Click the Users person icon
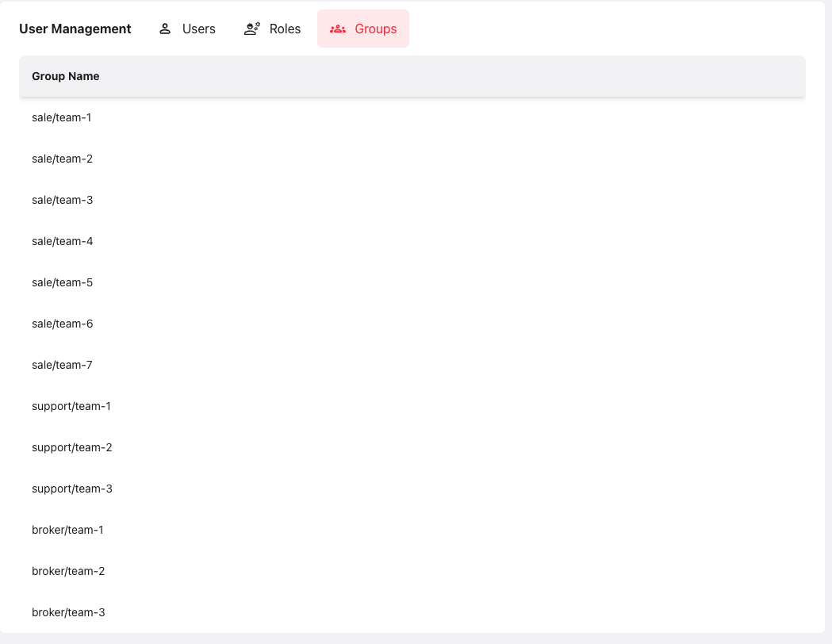832x644 pixels. click(x=165, y=29)
